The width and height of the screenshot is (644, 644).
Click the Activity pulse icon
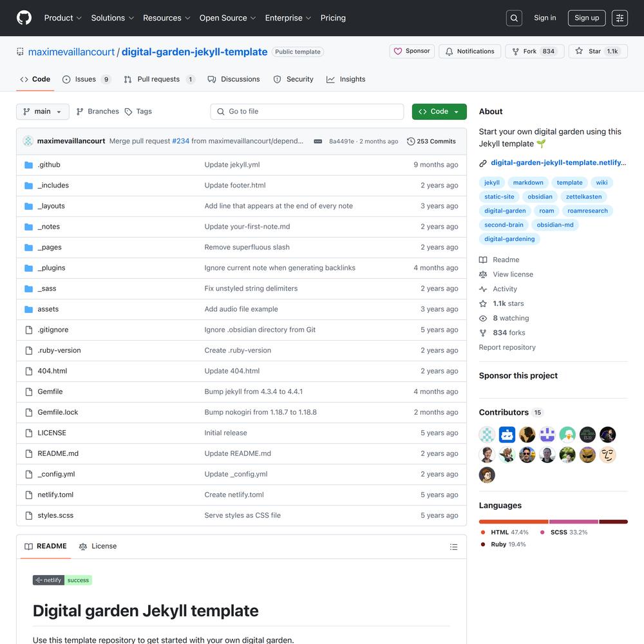(483, 289)
